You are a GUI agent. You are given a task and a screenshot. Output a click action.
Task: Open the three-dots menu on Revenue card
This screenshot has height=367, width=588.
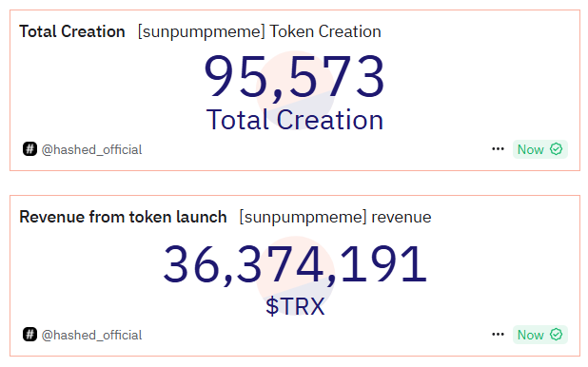498,335
